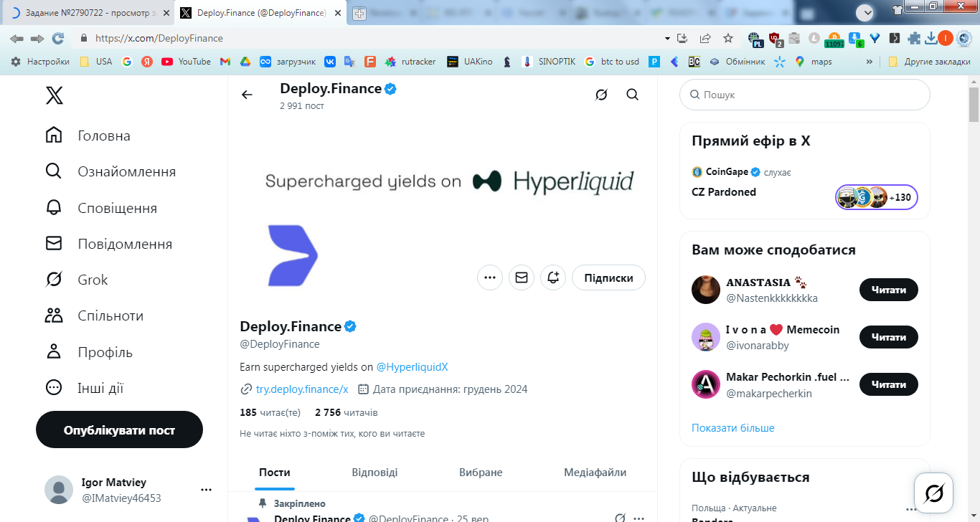Open CZ Pardoned live space
Screen dimensions: 980x522
724,192
